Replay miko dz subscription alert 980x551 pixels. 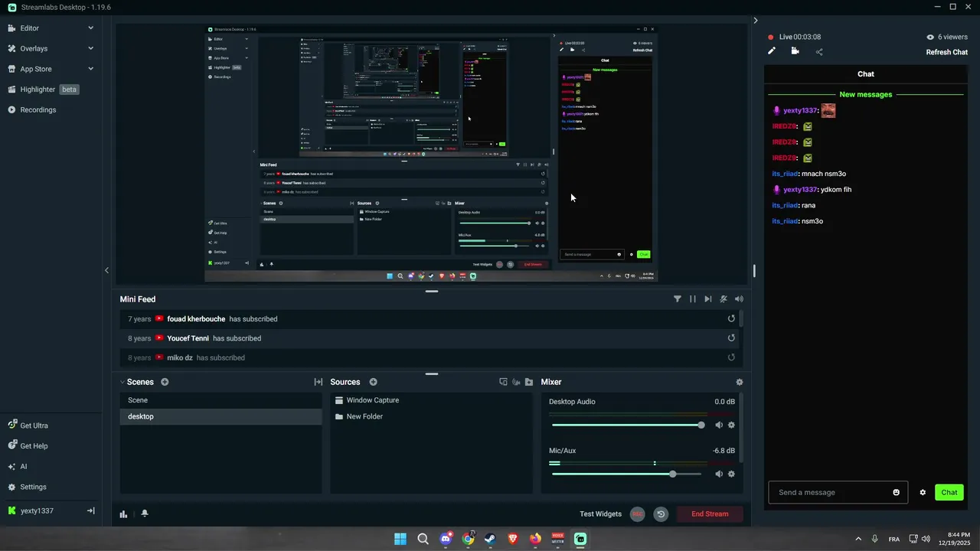tap(731, 357)
